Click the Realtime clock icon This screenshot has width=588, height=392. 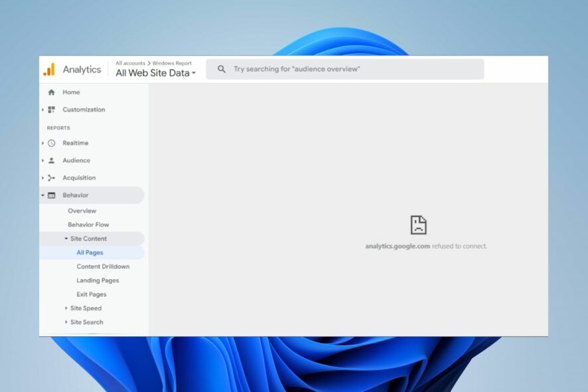click(51, 143)
